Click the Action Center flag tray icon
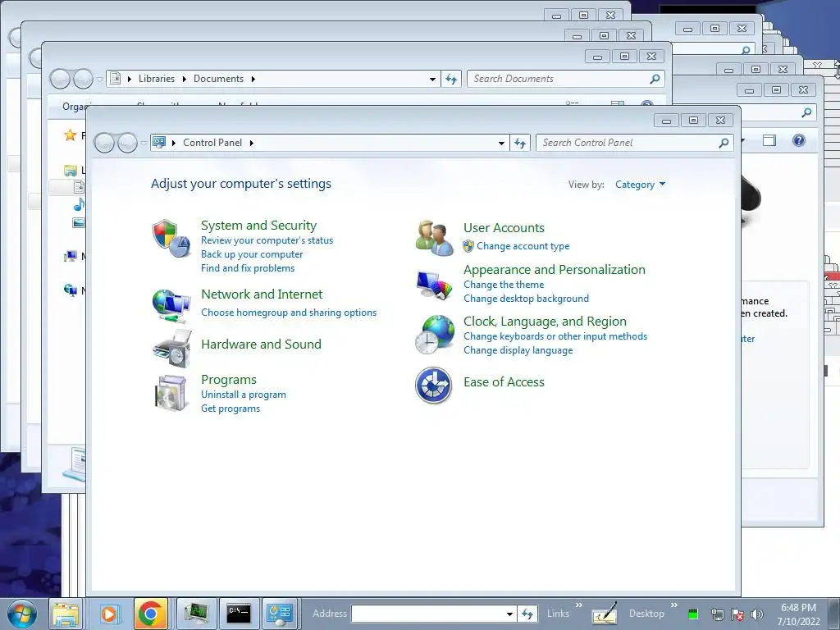The height and width of the screenshot is (630, 840). click(737, 614)
